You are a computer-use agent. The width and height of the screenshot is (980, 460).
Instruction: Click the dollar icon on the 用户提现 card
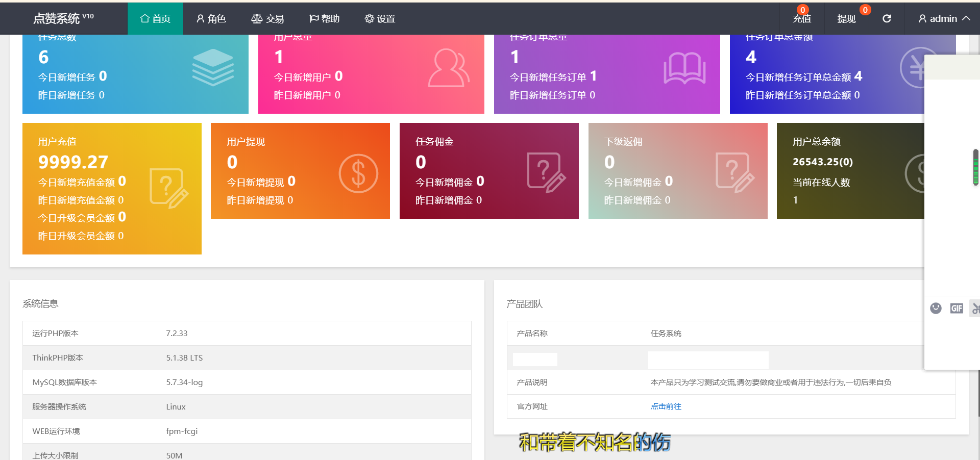358,173
